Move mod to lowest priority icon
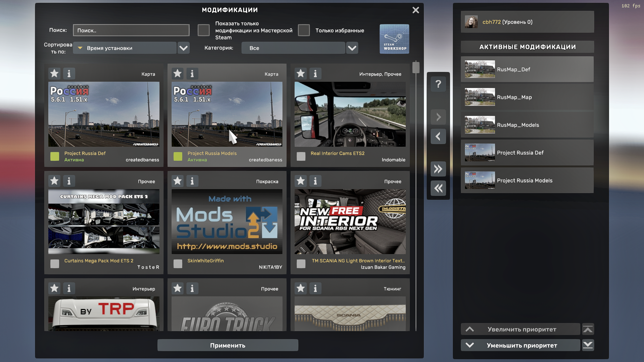The height and width of the screenshot is (362, 644). pyautogui.click(x=588, y=345)
